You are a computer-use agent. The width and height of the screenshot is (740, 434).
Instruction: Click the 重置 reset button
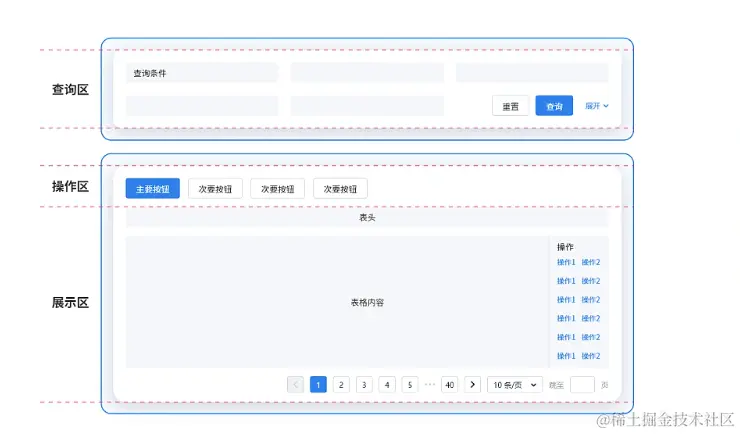pos(510,106)
